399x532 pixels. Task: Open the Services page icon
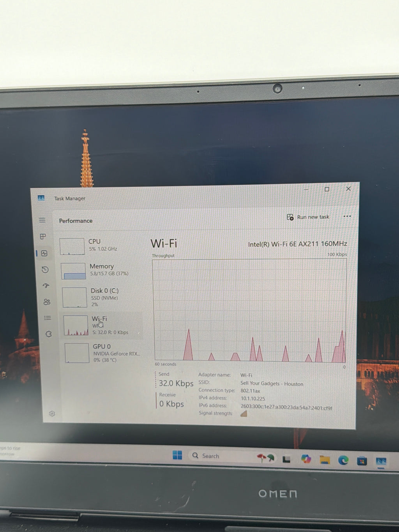click(x=48, y=334)
